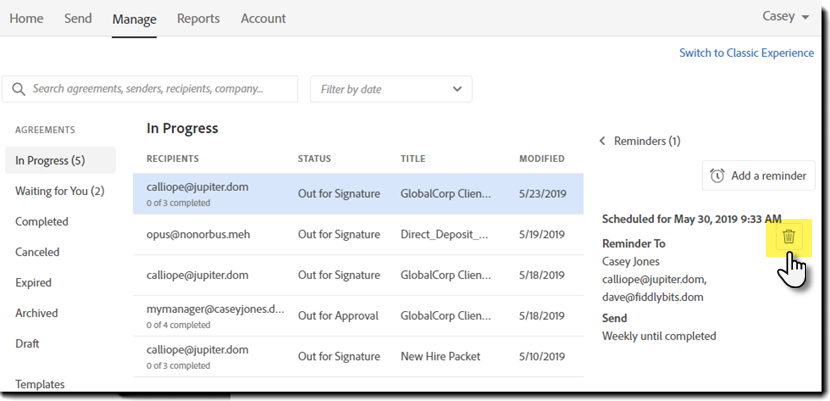
Task: Go to the Send tab
Action: coord(78,18)
